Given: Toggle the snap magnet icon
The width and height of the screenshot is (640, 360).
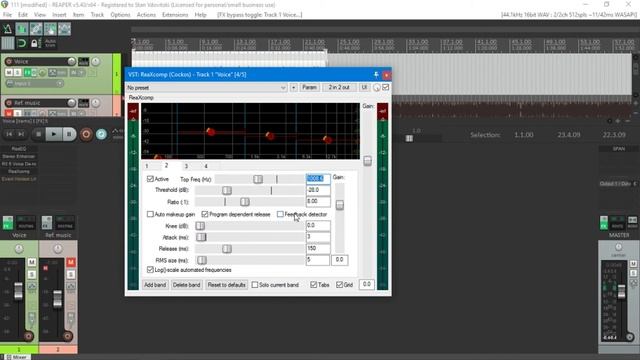Looking at the screenshot, I should [22, 43].
